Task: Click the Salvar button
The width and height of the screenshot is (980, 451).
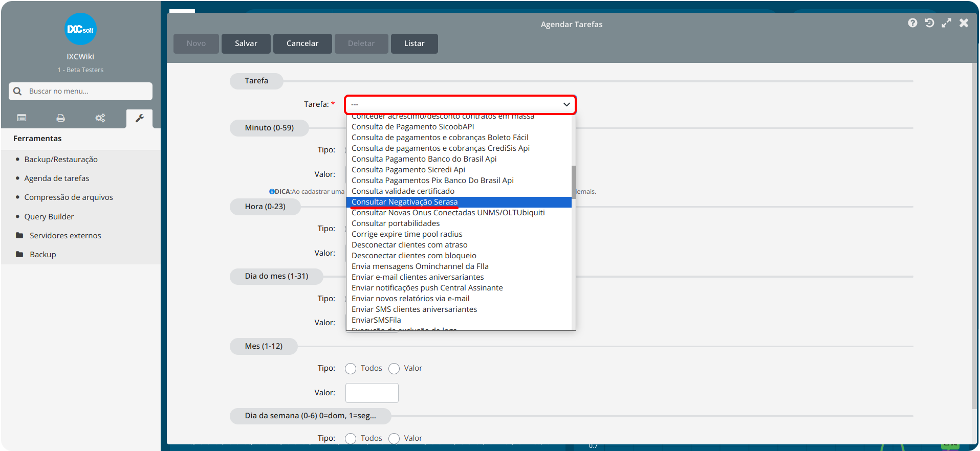Action: (x=246, y=43)
